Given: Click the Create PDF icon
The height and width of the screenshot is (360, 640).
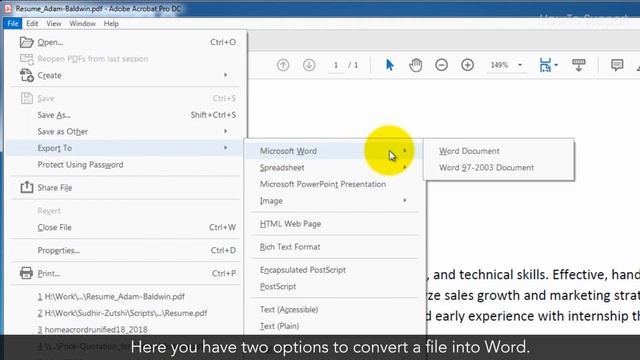Looking at the screenshot, I should (x=27, y=75).
